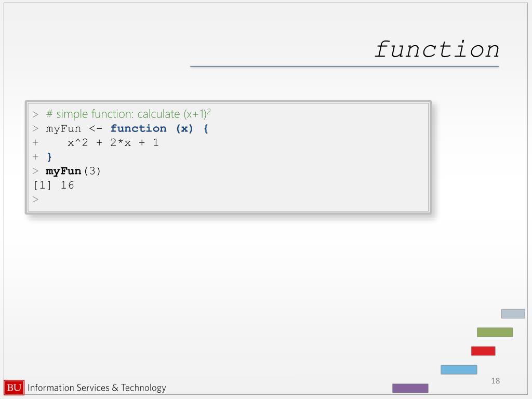Click the opening curly brace after (x)
Viewport: 532px width, 399px height.
[206, 129]
